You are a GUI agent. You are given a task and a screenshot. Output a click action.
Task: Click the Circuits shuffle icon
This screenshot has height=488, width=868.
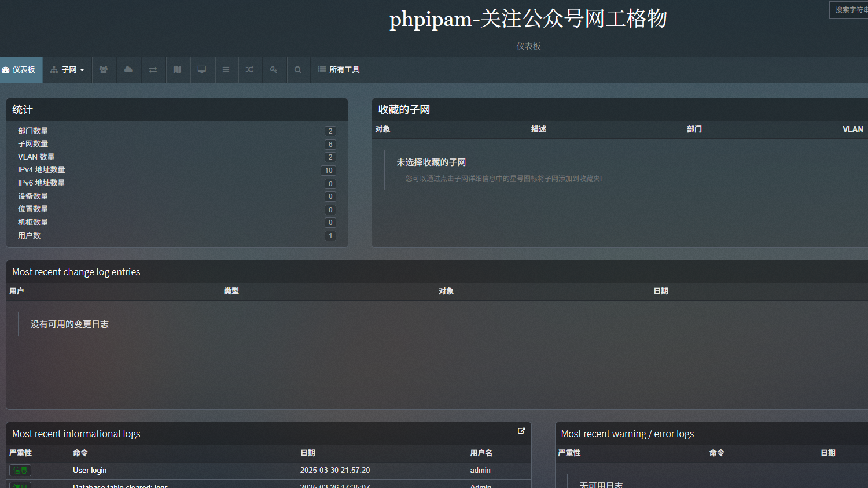(250, 69)
